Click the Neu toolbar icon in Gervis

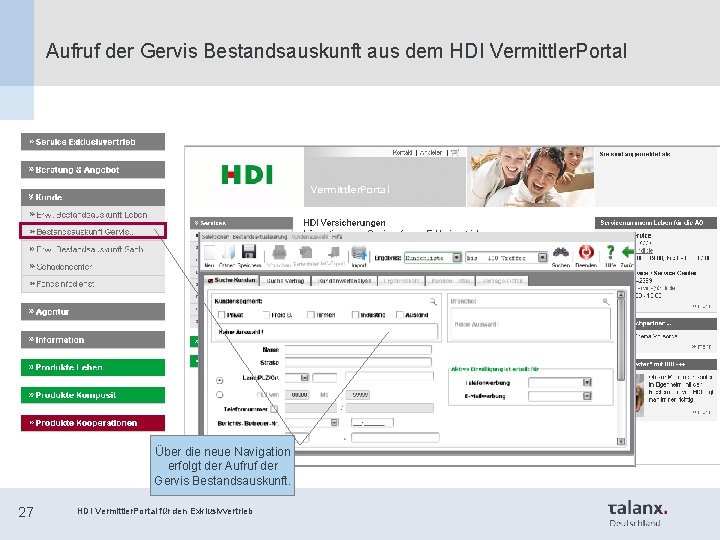(209, 253)
